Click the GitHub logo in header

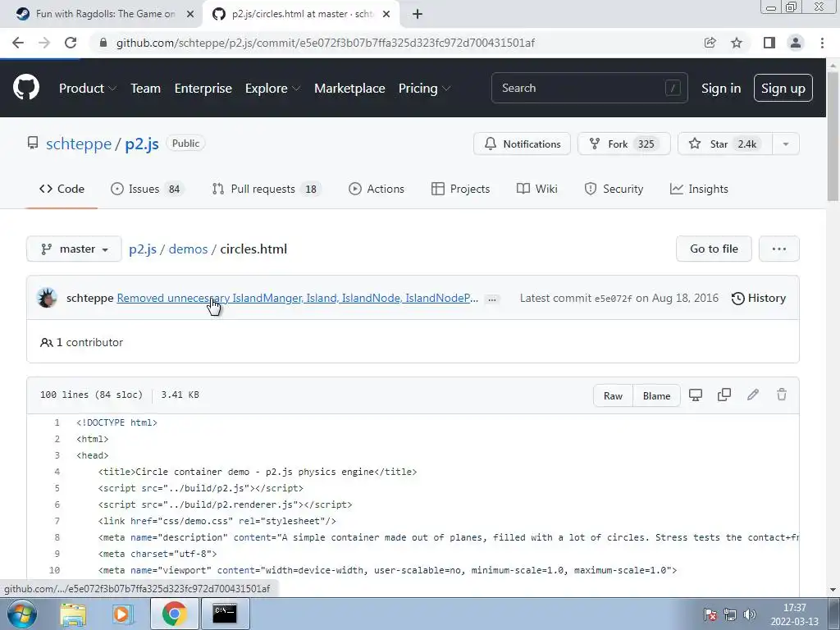(26, 88)
